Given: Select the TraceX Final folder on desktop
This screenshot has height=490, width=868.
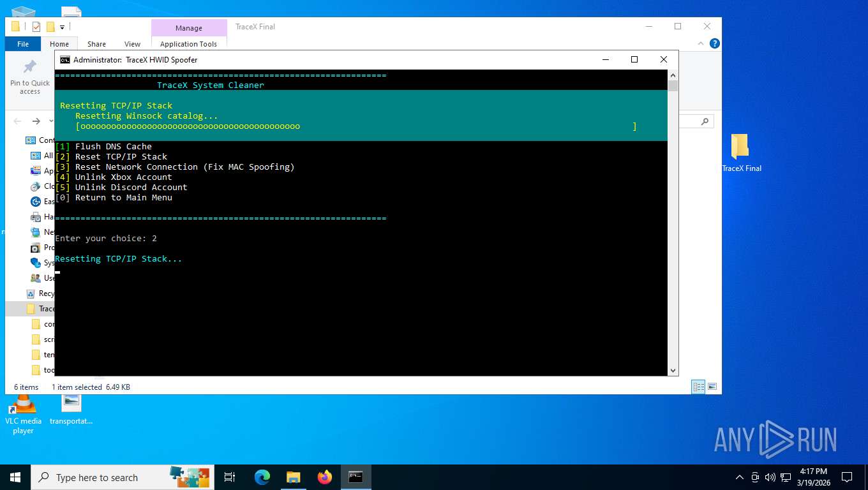Looking at the screenshot, I should tap(742, 153).
